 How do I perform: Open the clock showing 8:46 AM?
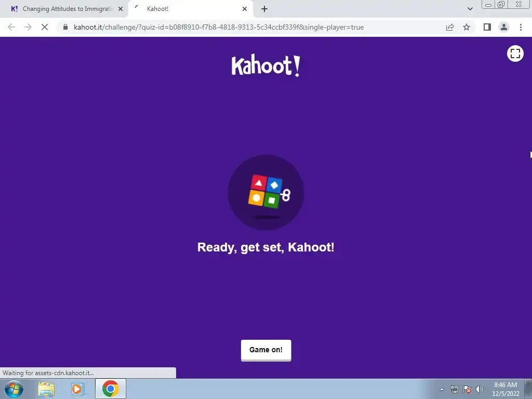506,389
